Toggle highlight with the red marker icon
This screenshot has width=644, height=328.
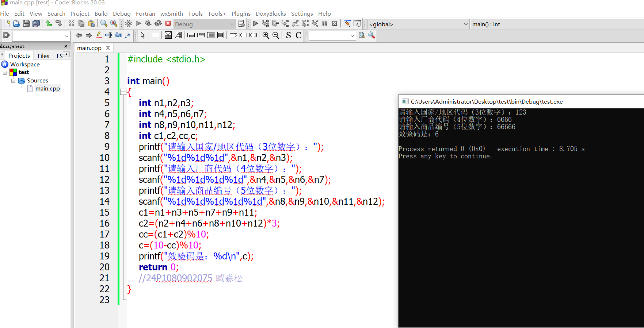99,35
